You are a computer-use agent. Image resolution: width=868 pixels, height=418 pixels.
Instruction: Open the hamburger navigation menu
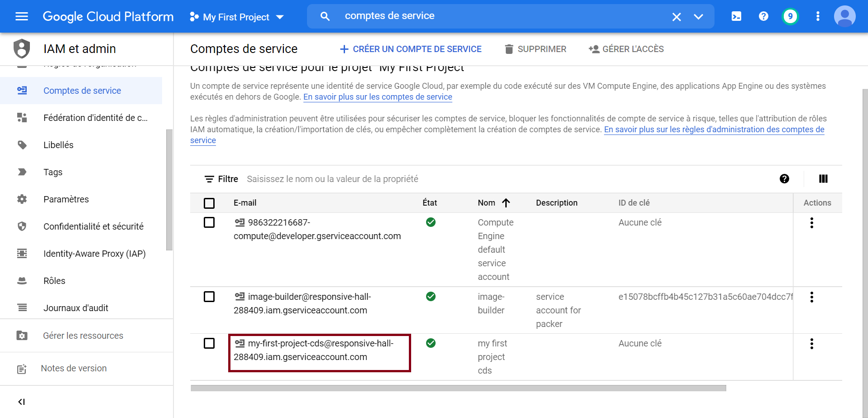pos(21,17)
